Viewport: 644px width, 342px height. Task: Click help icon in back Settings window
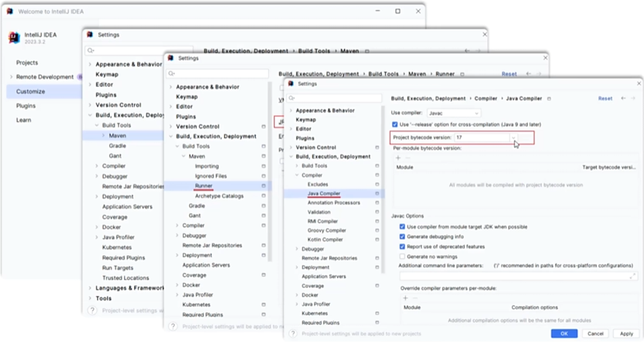(92, 310)
